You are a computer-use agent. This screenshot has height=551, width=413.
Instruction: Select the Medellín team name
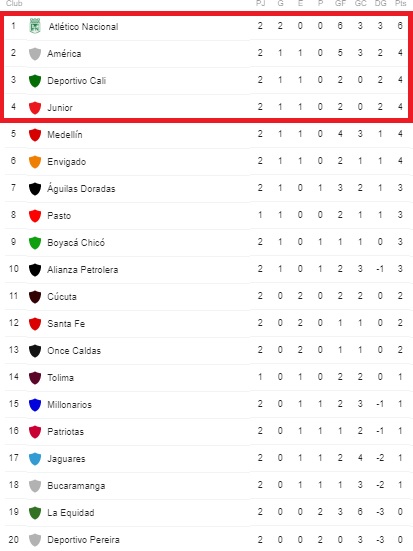point(65,135)
